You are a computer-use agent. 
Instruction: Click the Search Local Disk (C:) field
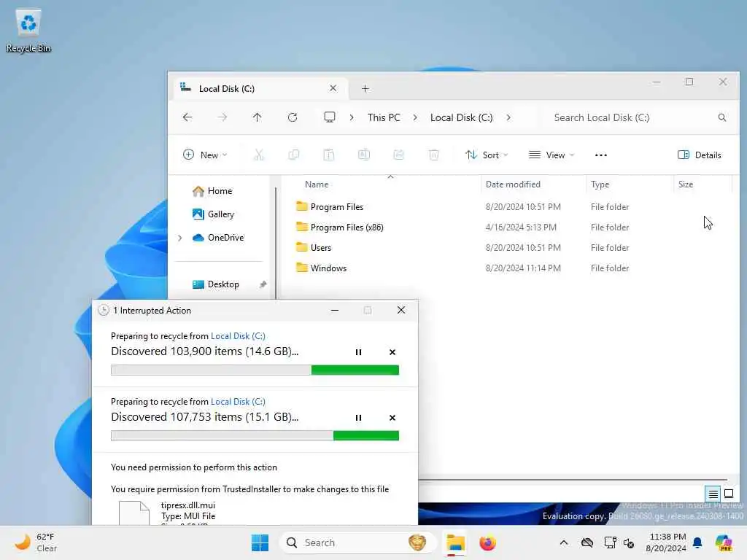tap(638, 117)
